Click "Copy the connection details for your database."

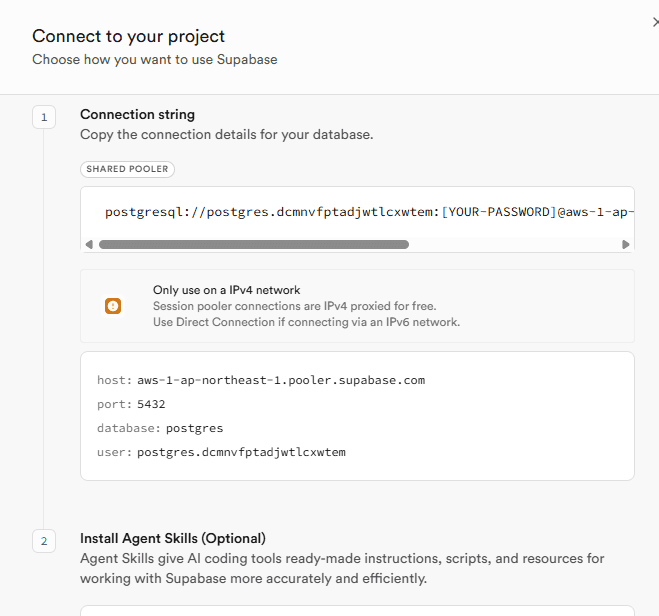(227, 134)
